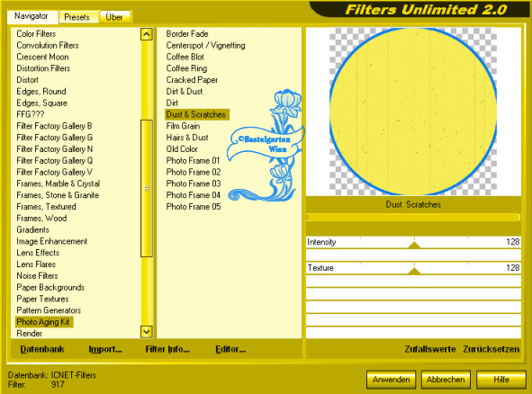The height and width of the screenshot is (394, 532).
Task: Select the Navigator tab
Action: (32, 16)
